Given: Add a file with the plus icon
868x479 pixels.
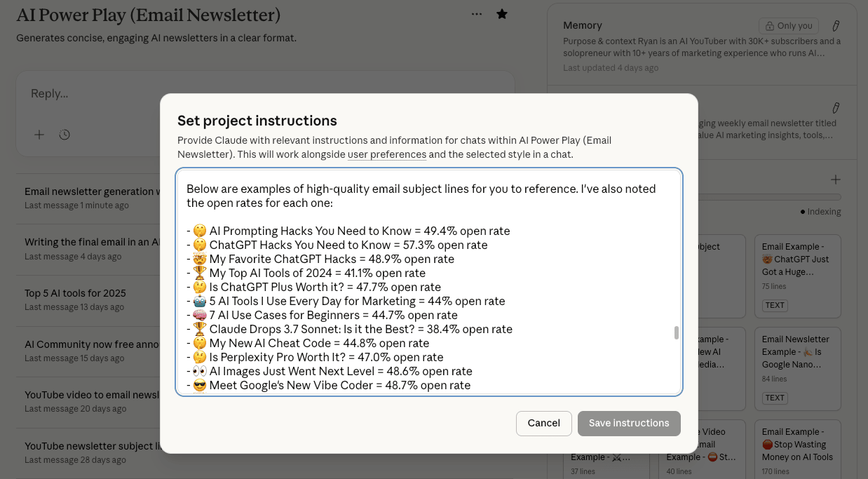Looking at the screenshot, I should pos(835,180).
